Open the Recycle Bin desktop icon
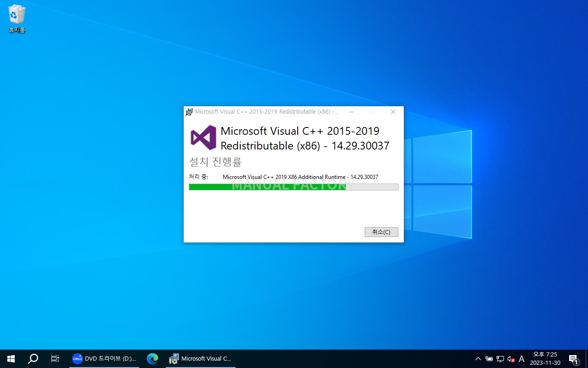Screen dimensions: 588x368 [17, 19]
